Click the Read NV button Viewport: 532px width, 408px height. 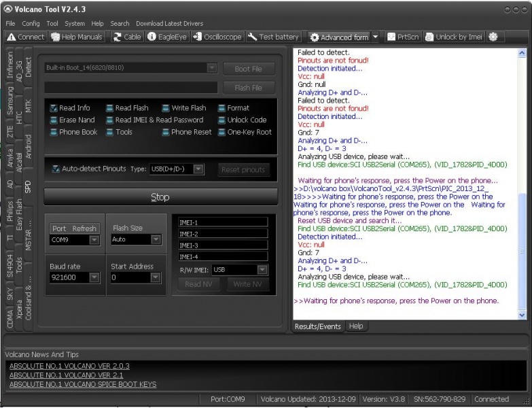[x=198, y=284]
